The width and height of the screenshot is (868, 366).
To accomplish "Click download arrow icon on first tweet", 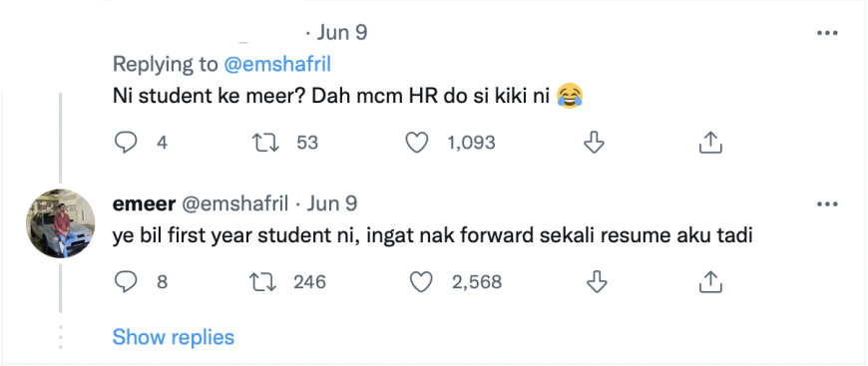I will coord(594,143).
